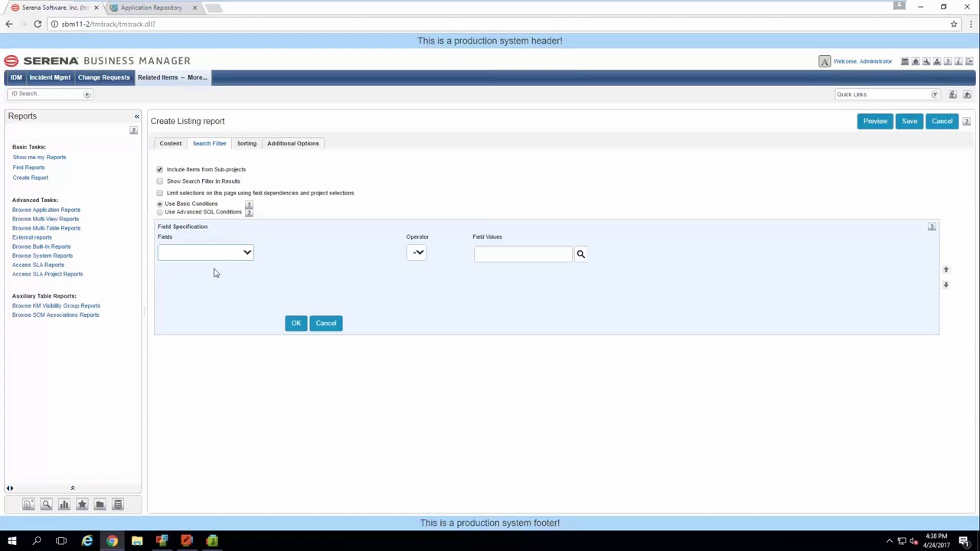Screen dimensions: 980x551
Task: Open the Operator dropdown
Action: [416, 253]
